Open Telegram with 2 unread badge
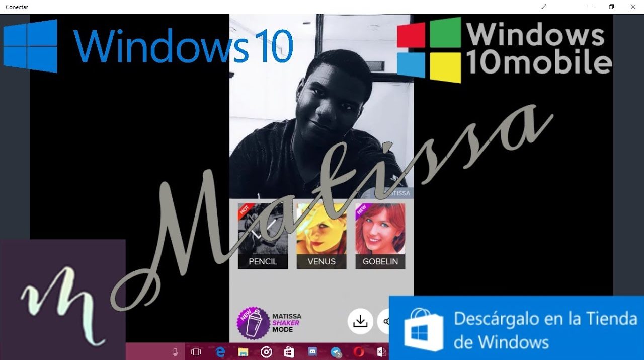This screenshot has height=360, width=644. pyautogui.click(x=336, y=352)
